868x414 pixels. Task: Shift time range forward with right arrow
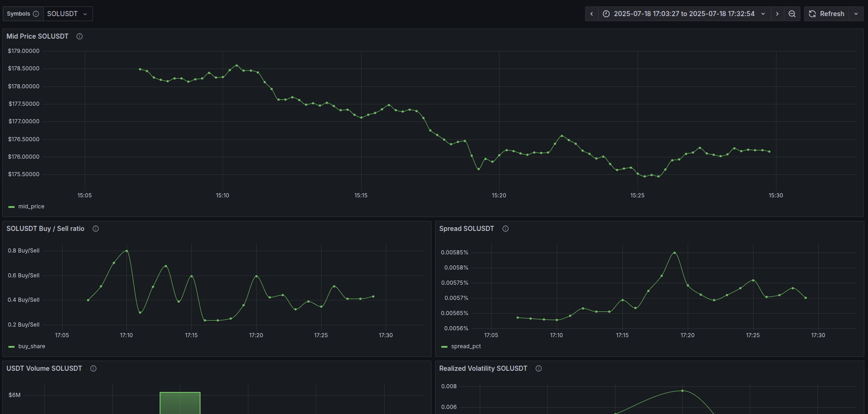coord(777,14)
